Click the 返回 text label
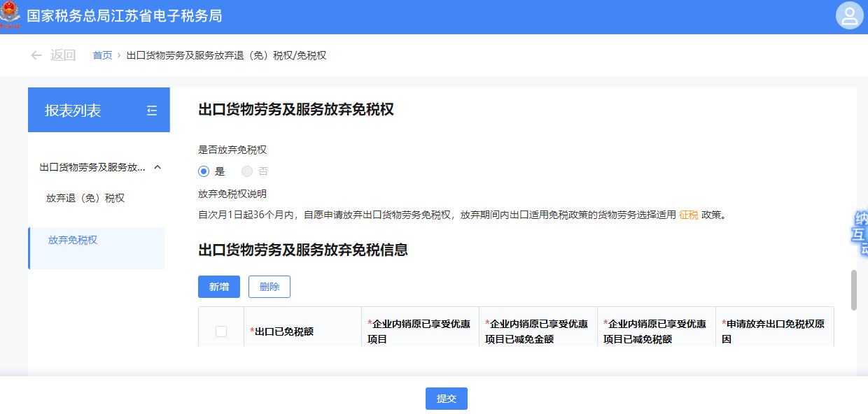This screenshot has height=414, width=868. coord(63,55)
